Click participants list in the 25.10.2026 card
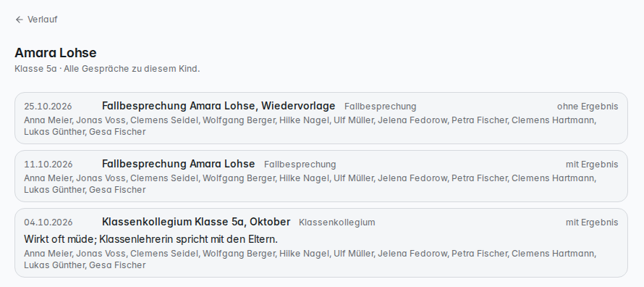Screen dimensions: 644x287 pyautogui.click(x=310, y=126)
